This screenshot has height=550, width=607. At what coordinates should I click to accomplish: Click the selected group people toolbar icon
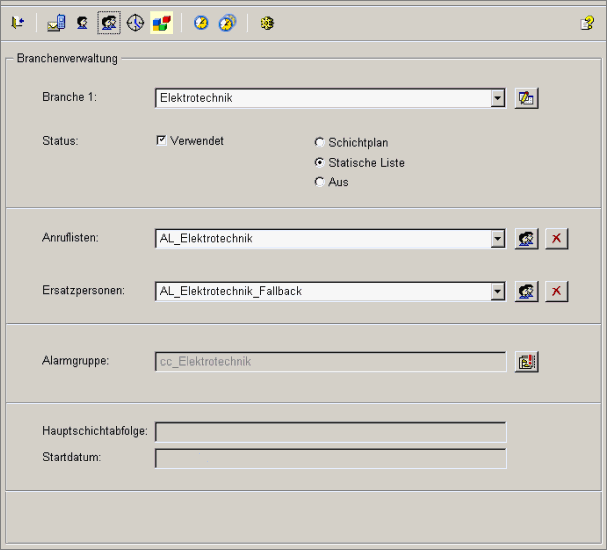click(108, 22)
